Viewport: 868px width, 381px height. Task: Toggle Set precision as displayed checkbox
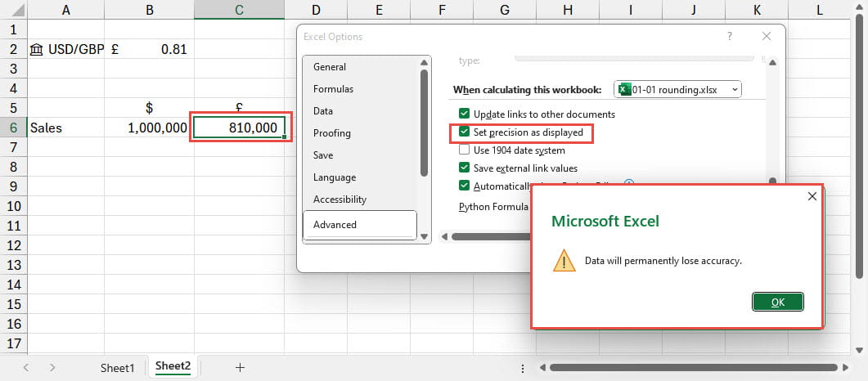pos(465,132)
